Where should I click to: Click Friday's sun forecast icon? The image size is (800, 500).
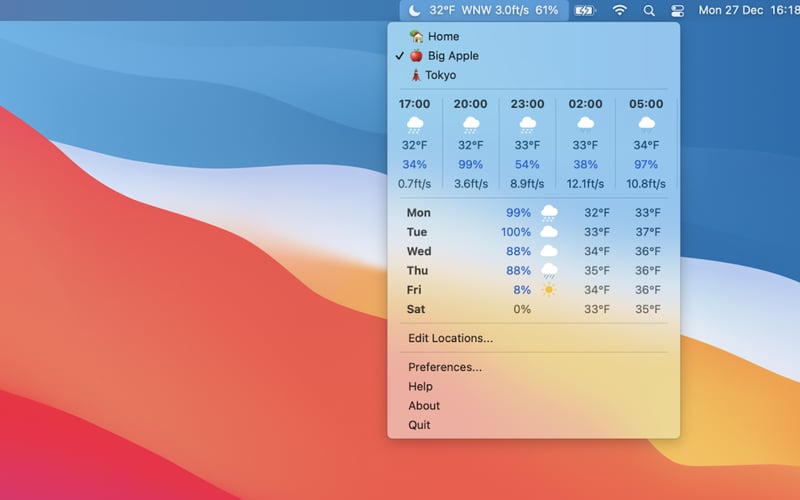(549, 290)
